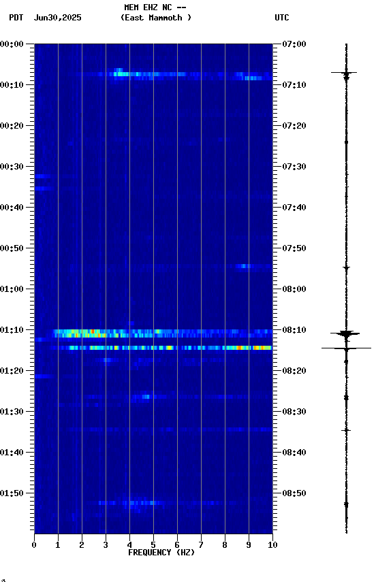Viewport: 376px width, 588px height.
Task: Click the '(East Mammoth )' station name
Action: pyautogui.click(x=156, y=18)
